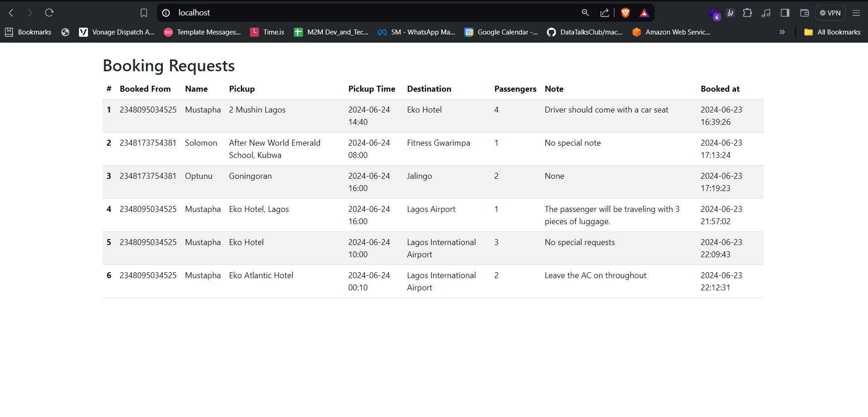Open the Brave Wallet icon
The height and width of the screenshot is (417, 868).
point(805,13)
